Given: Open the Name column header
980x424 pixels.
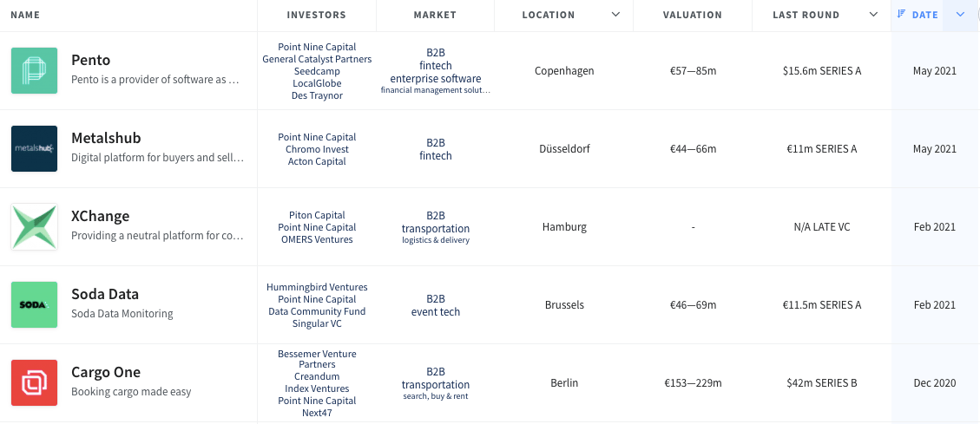Looking at the screenshot, I should tap(25, 15).
